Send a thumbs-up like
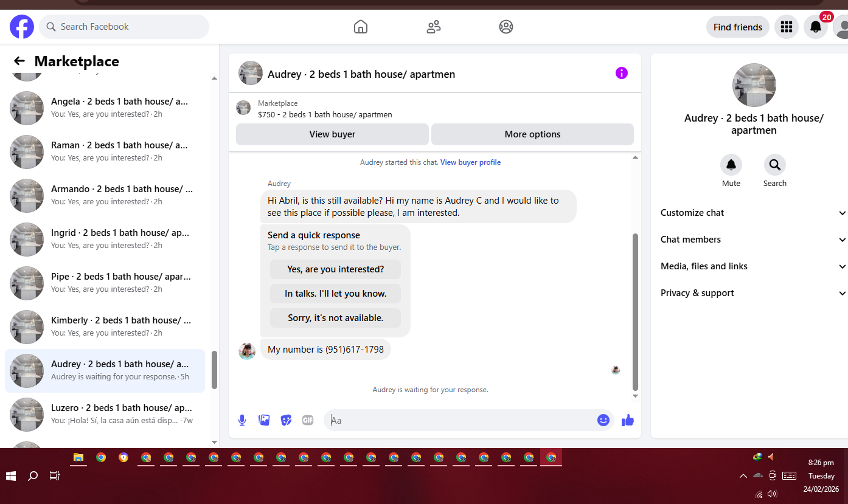Screen dimensions: 848x504 pos(628,420)
